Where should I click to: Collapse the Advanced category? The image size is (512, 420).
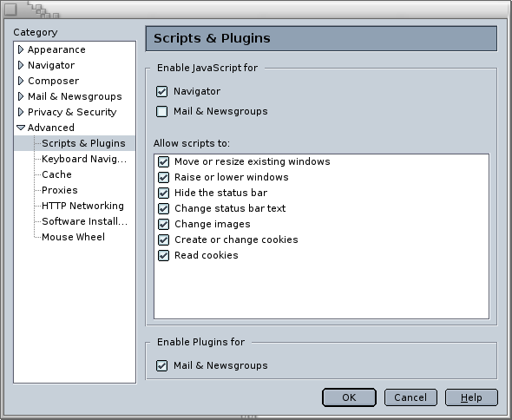[21, 128]
